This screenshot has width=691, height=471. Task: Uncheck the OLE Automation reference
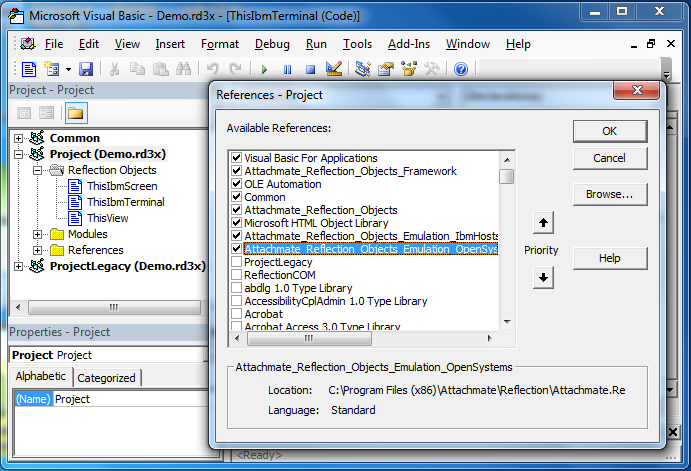[x=236, y=184]
